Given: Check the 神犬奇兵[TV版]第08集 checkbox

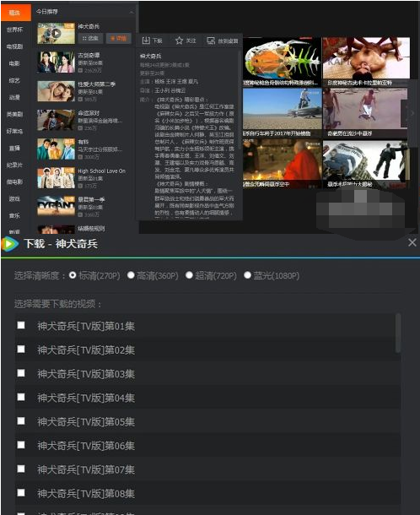Looking at the screenshot, I should pyautogui.click(x=21, y=493).
